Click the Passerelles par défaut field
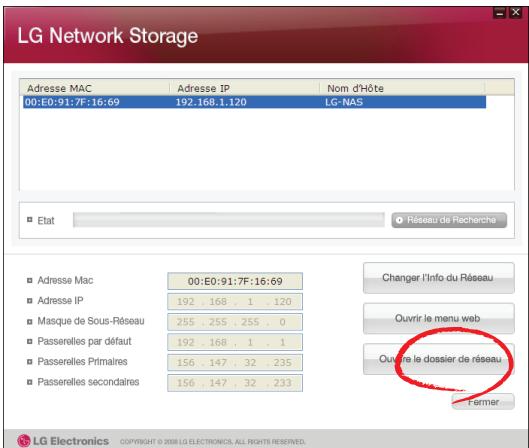This screenshot has width=529, height=448. click(235, 342)
